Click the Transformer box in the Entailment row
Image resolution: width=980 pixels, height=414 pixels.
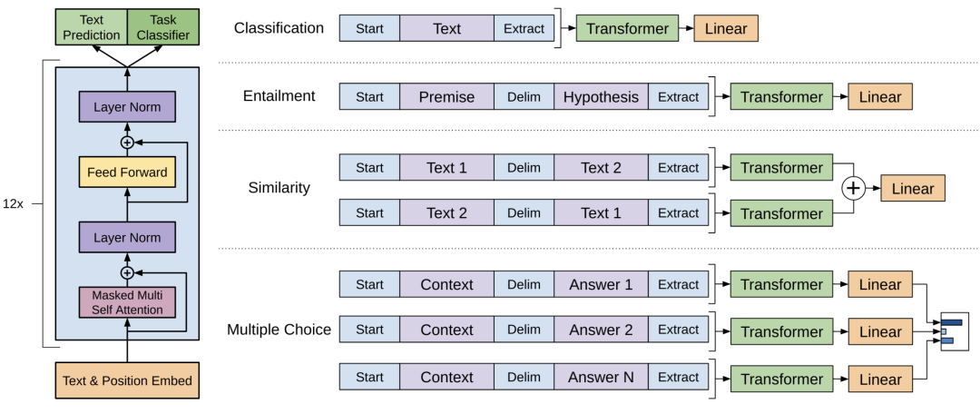coord(781,97)
